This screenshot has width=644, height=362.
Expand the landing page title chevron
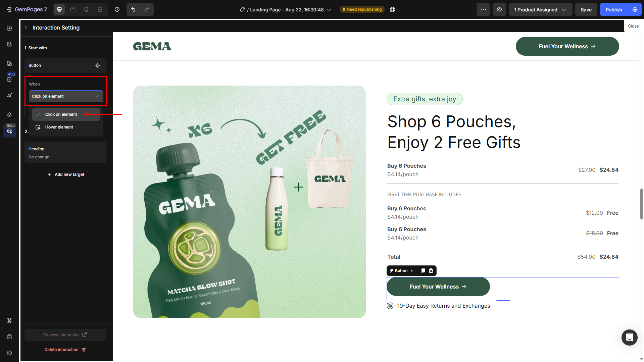tap(329, 10)
